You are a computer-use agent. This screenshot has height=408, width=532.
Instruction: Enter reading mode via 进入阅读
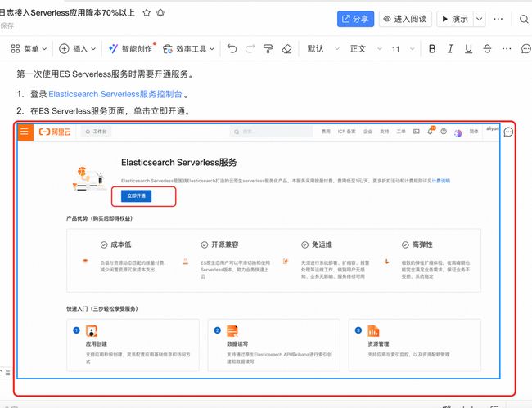click(405, 19)
